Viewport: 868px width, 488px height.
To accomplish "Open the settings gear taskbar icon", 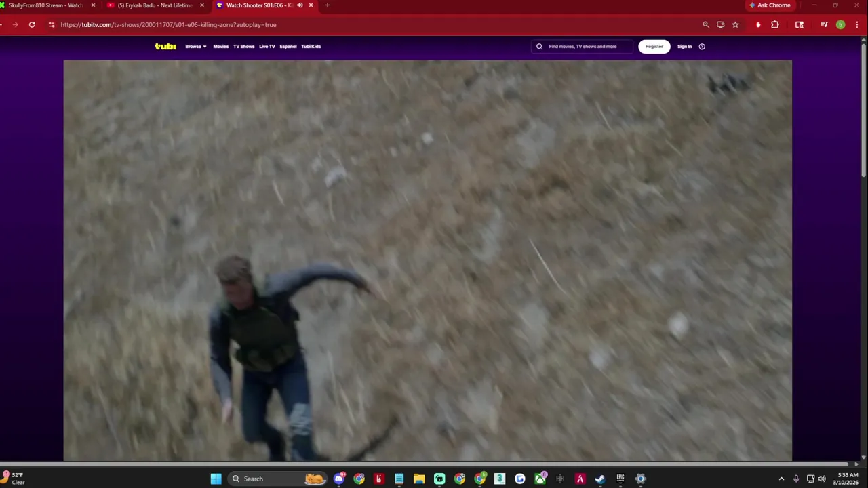I will 640,479.
